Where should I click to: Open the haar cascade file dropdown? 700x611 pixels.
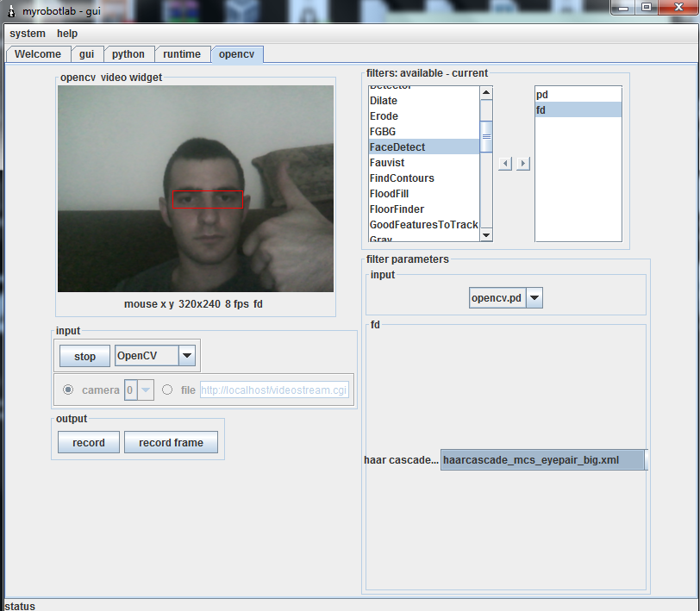544,459
